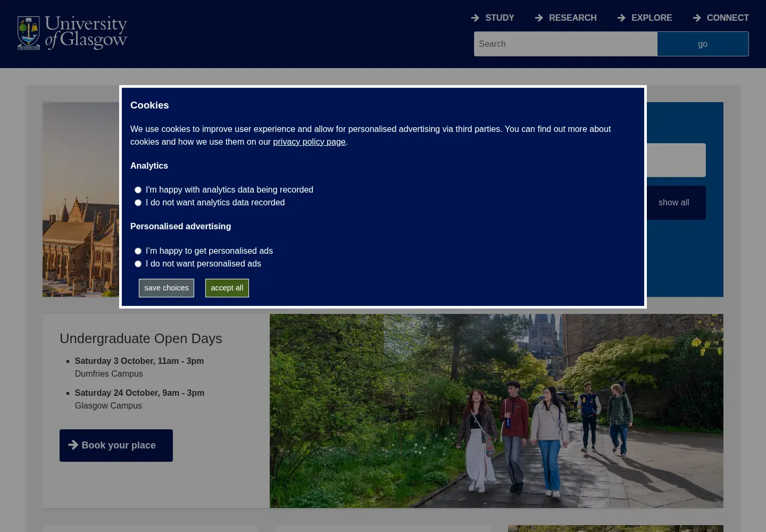This screenshot has height=532, width=766.
Task: Click the Dumfries Campus text
Action: 109,374
